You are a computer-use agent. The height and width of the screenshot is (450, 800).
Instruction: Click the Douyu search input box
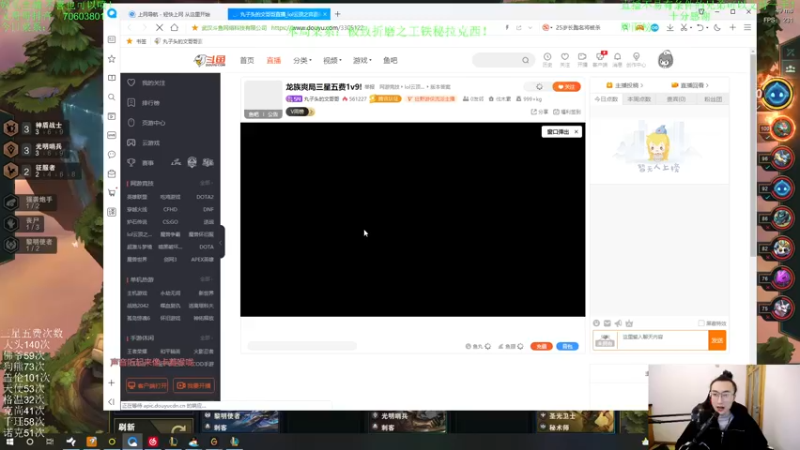coord(496,60)
